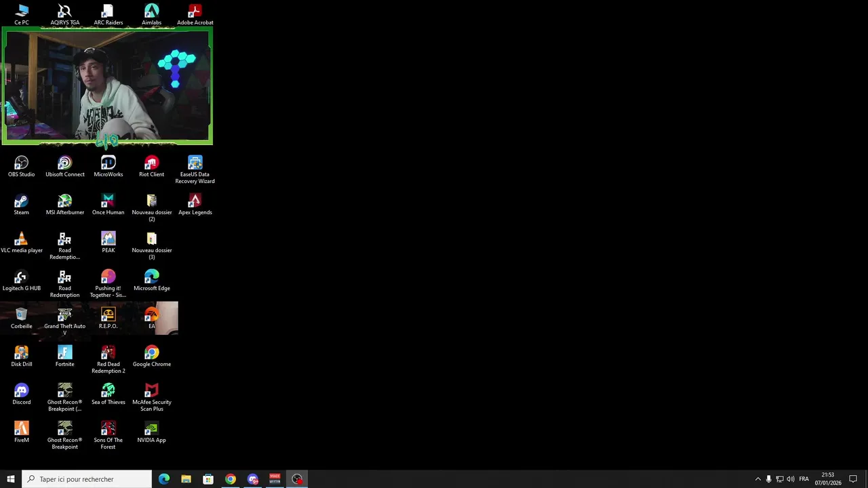Select the Sea of Thieves icon
This screenshot has width=868, height=488.
(x=108, y=394)
